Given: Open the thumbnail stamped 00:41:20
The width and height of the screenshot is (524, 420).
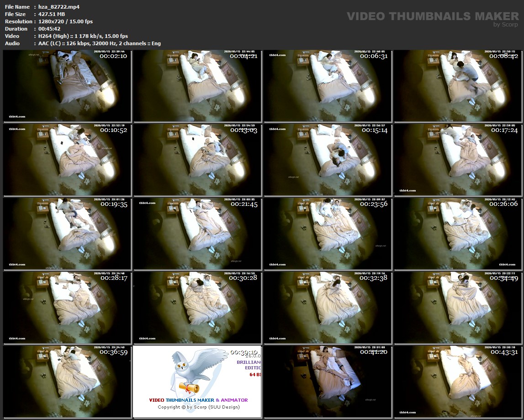Looking at the screenshot, I should [328, 382].
